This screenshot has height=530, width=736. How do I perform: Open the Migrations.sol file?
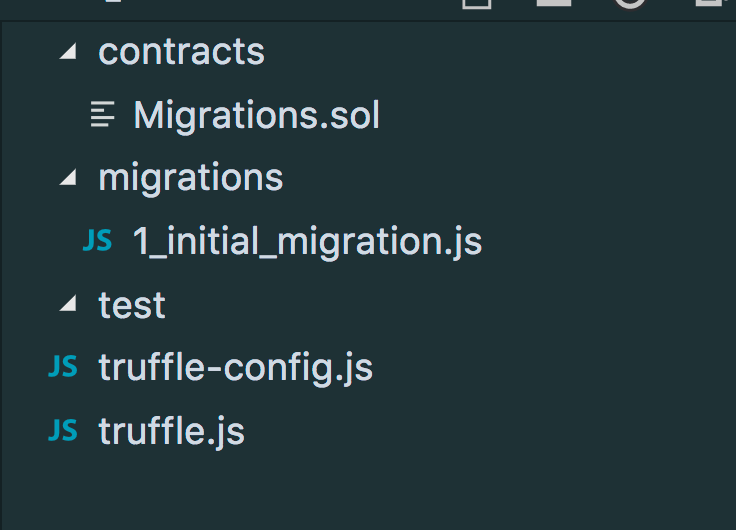coord(256,115)
